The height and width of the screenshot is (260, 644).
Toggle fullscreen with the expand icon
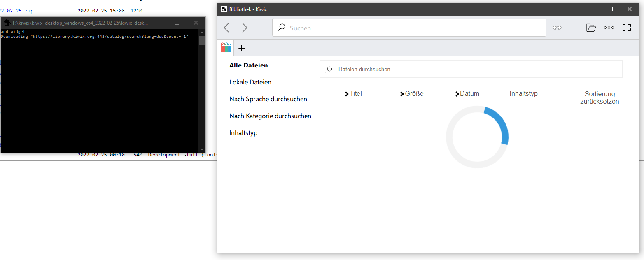click(627, 28)
